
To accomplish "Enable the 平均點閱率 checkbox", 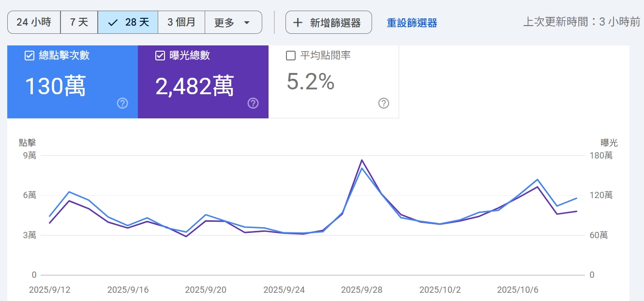I will tap(291, 56).
